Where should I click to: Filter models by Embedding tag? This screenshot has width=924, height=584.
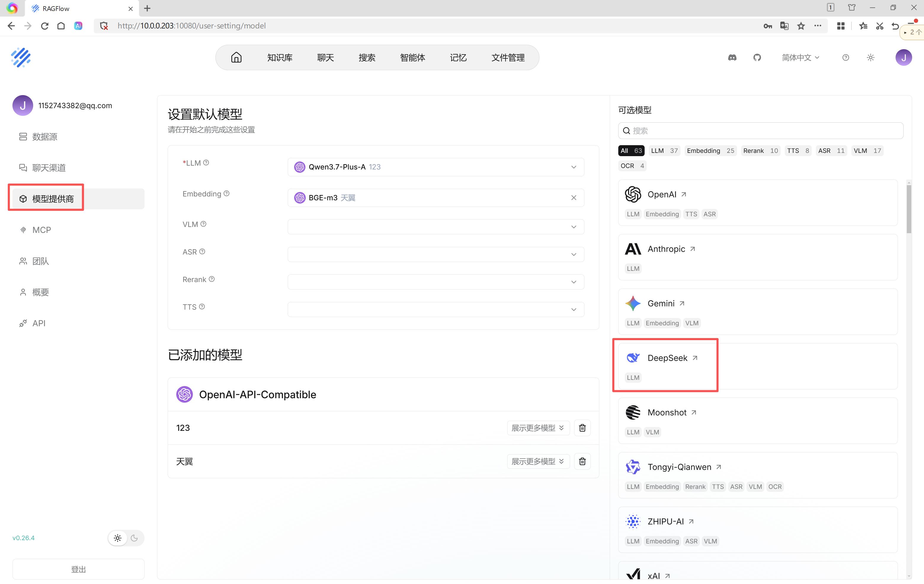tap(710, 151)
